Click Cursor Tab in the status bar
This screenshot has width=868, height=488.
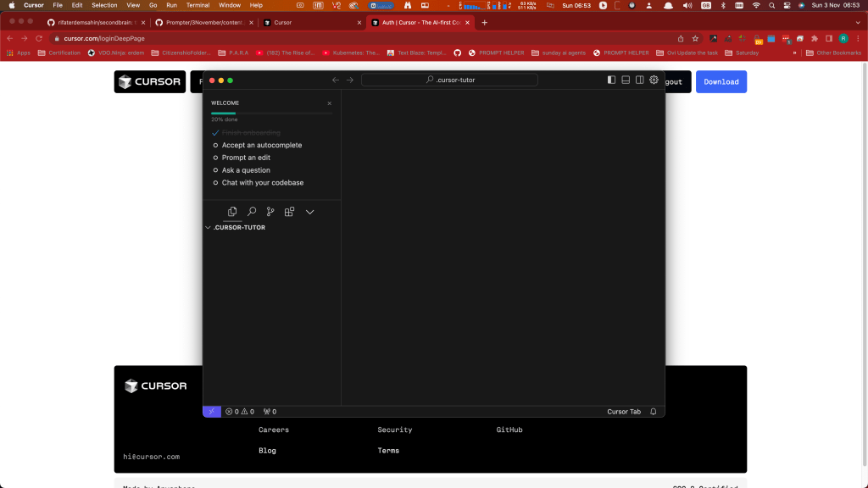tap(623, 412)
